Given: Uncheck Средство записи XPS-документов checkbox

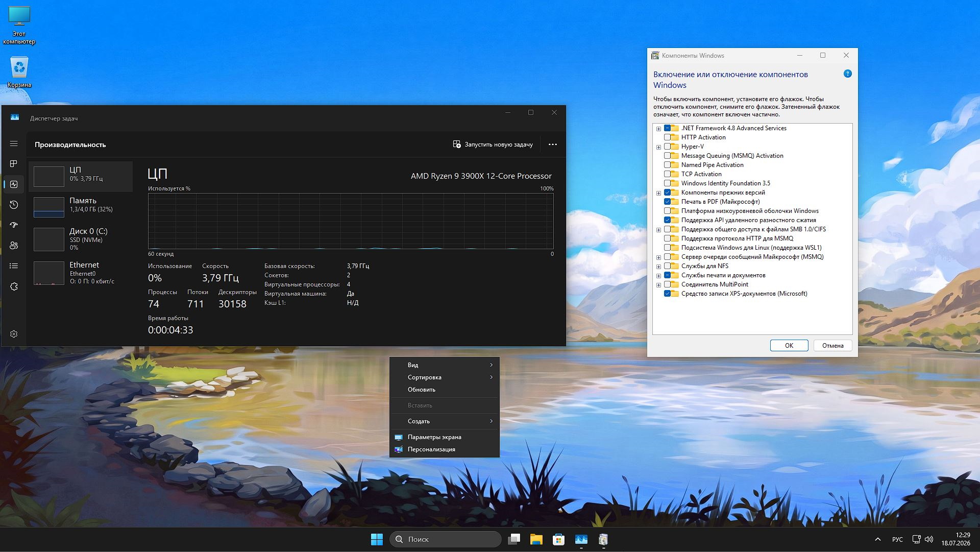Looking at the screenshot, I should tap(668, 294).
